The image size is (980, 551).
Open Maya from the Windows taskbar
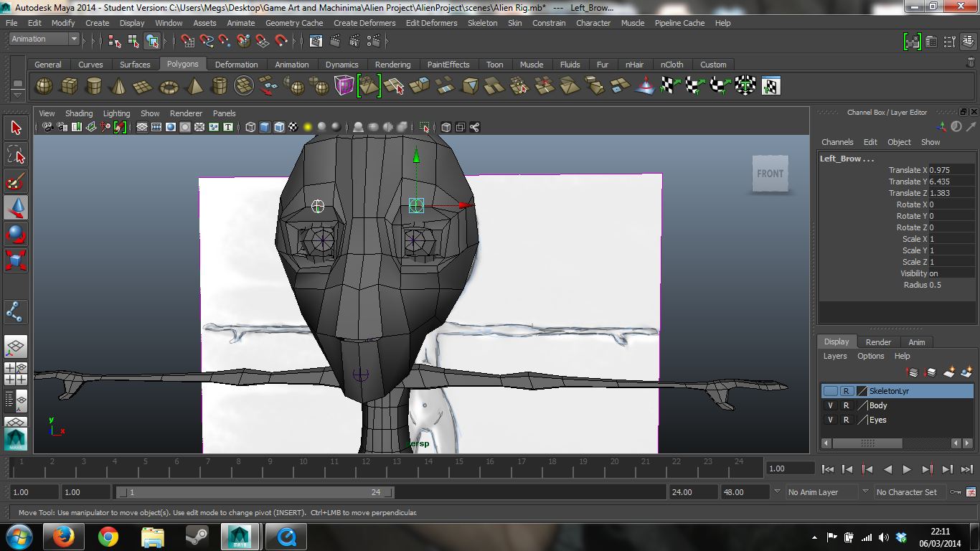pyautogui.click(x=240, y=537)
